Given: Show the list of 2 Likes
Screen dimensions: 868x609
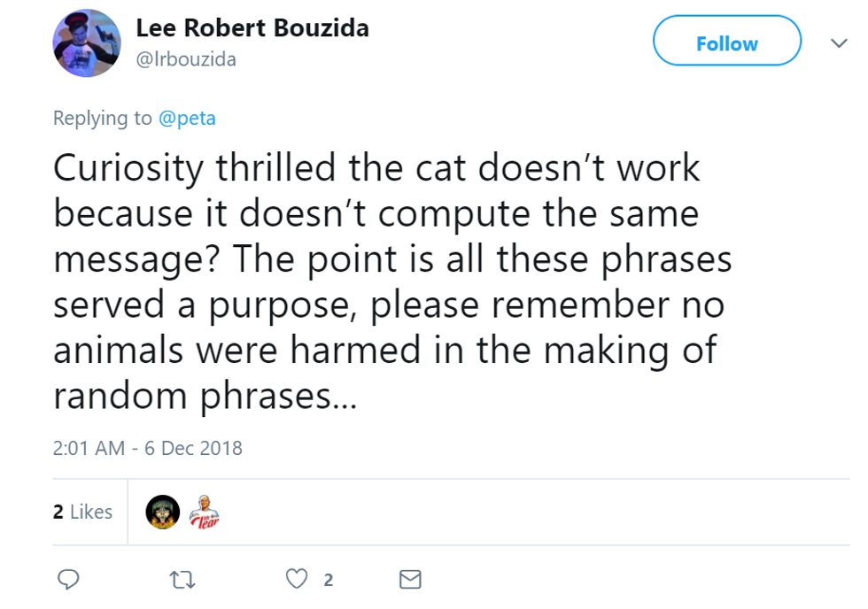Looking at the screenshot, I should coord(83,512).
